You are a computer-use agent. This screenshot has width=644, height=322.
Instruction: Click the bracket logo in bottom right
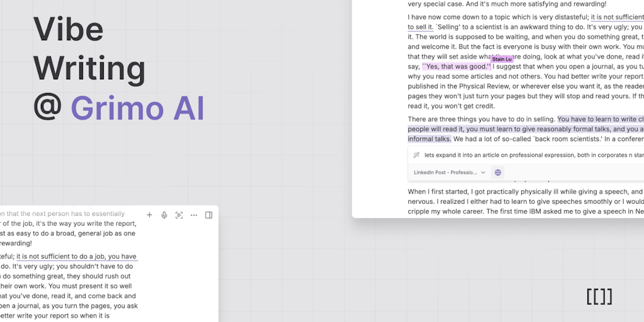[599, 296]
